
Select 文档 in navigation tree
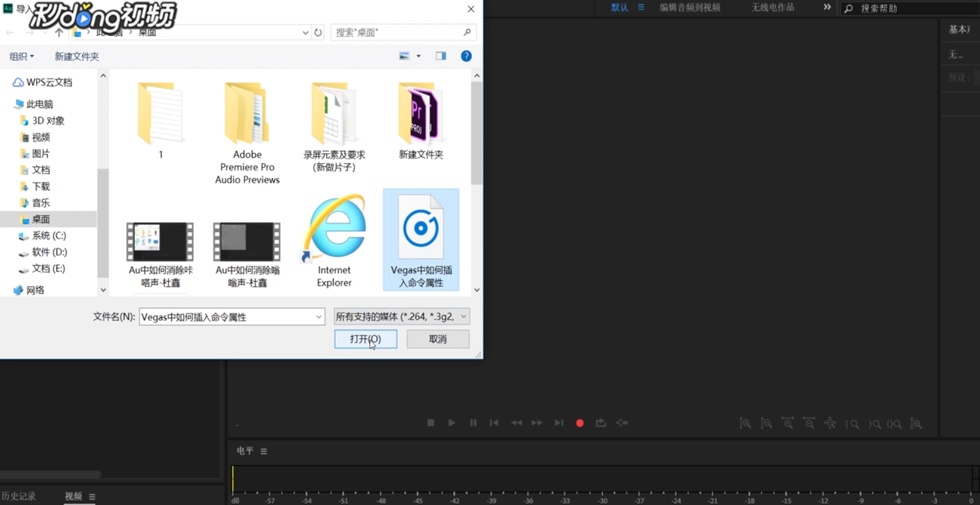tap(35, 170)
